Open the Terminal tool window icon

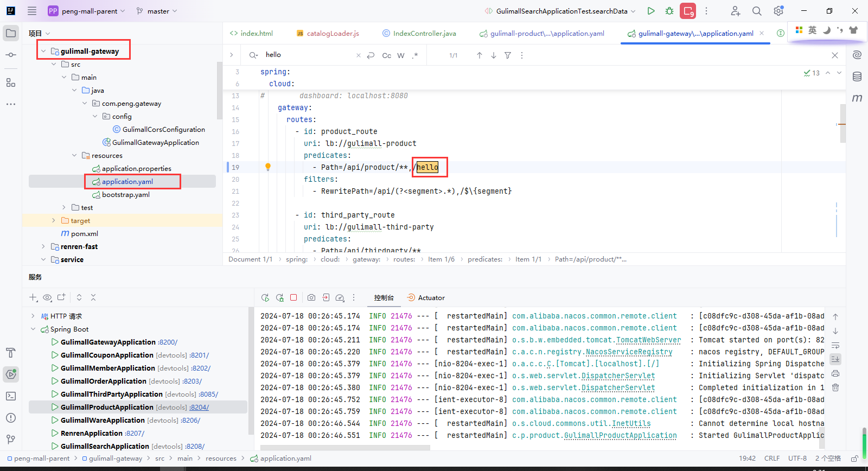(11, 396)
